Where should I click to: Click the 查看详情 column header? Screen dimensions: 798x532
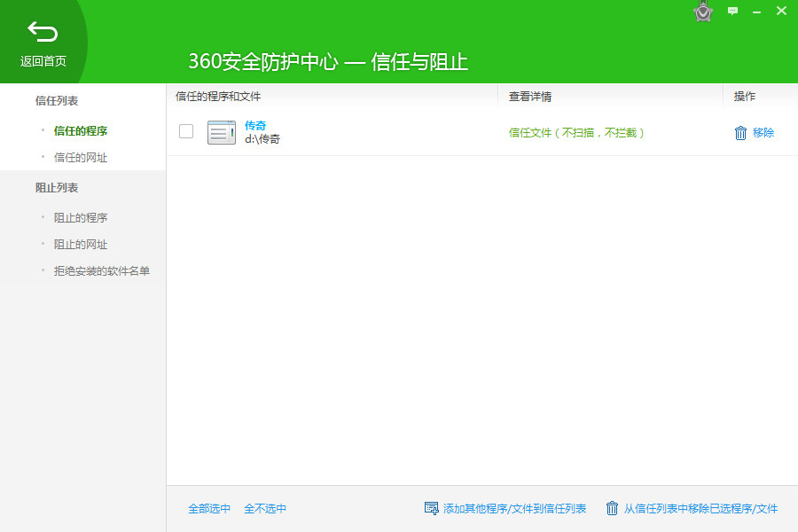(x=530, y=97)
